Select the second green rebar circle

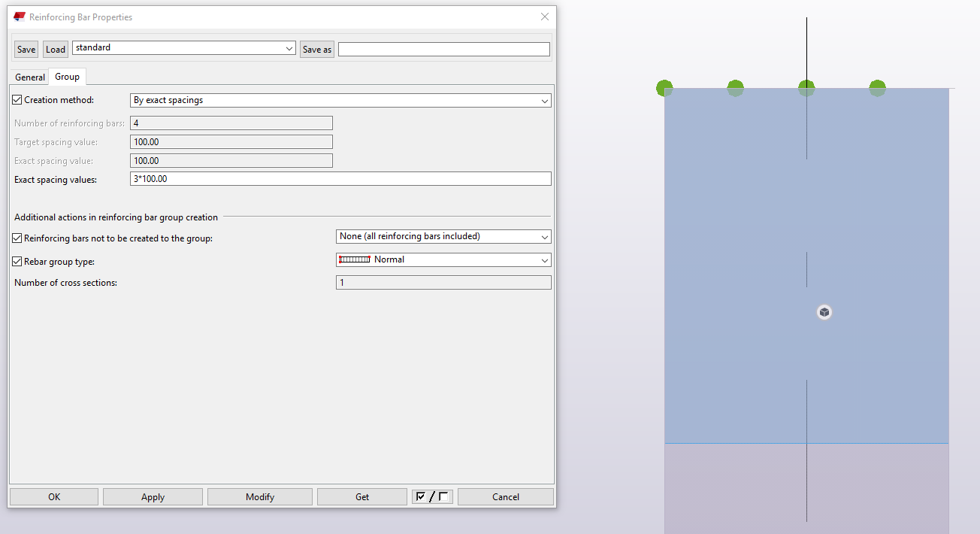click(736, 88)
